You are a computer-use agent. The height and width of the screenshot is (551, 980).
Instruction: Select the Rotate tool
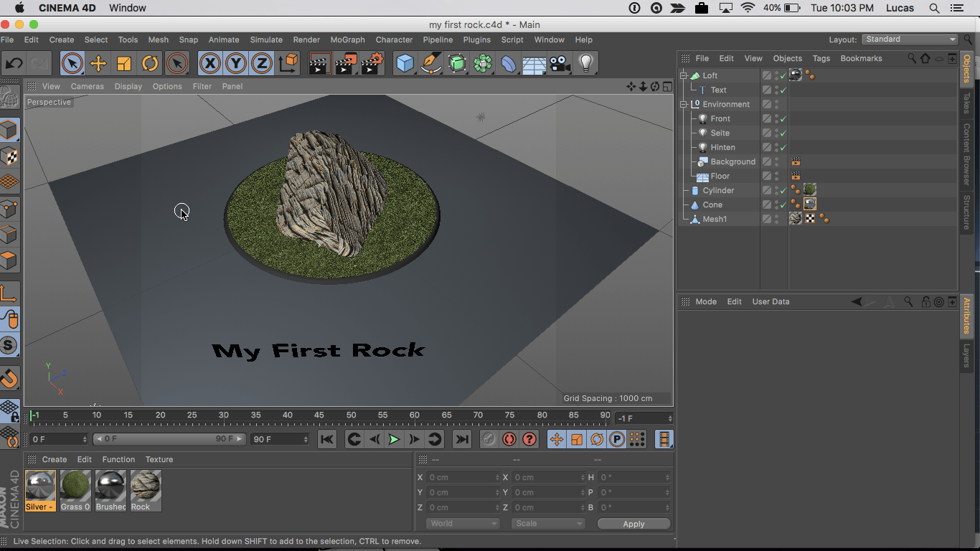[x=150, y=64]
